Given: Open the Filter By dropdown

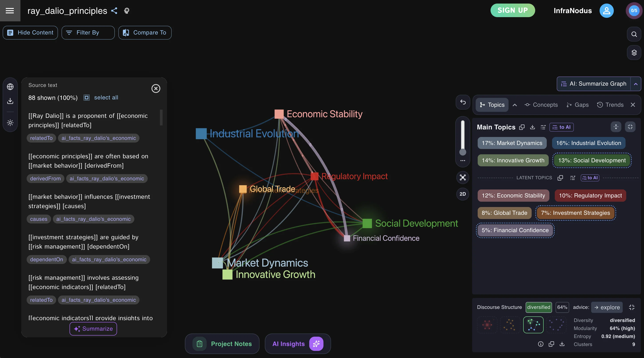Looking at the screenshot, I should [88, 32].
